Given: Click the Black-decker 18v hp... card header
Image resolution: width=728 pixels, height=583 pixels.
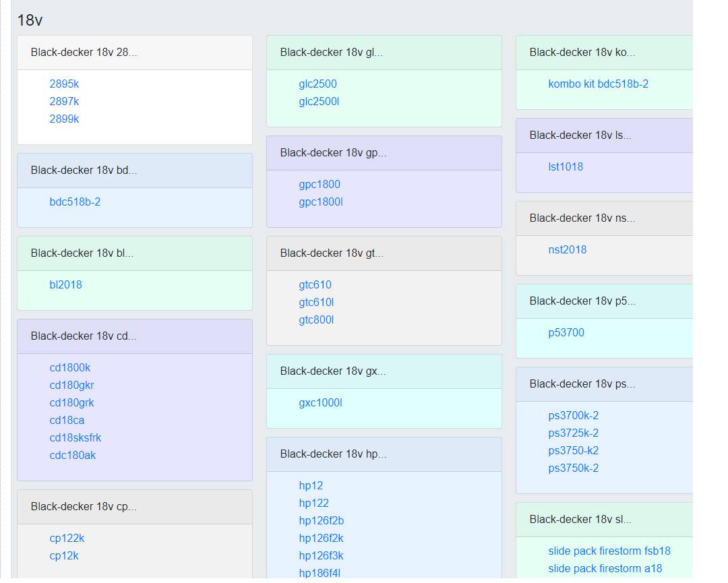Looking at the screenshot, I should (384, 454).
